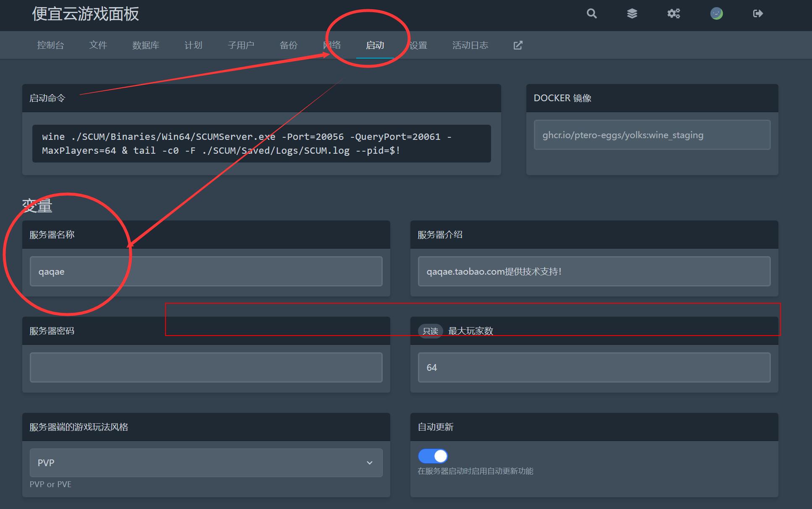This screenshot has height=509, width=812.
Task: Click the 服务器介绍 text field
Action: [594, 271]
